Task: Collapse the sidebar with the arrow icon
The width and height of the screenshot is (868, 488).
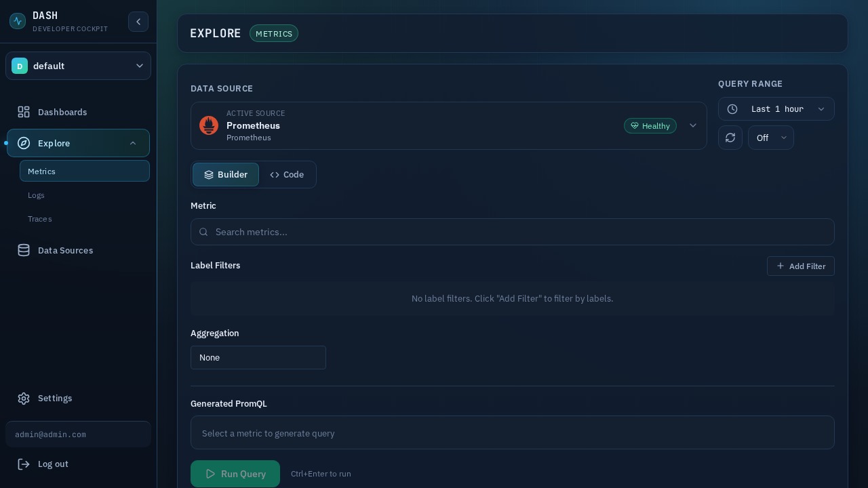Action: coord(138,22)
